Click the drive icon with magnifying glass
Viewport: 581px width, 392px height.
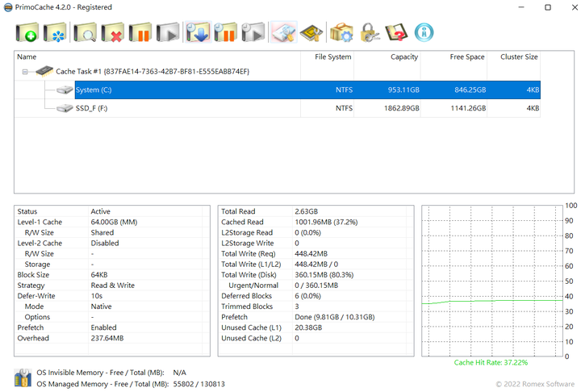86,32
